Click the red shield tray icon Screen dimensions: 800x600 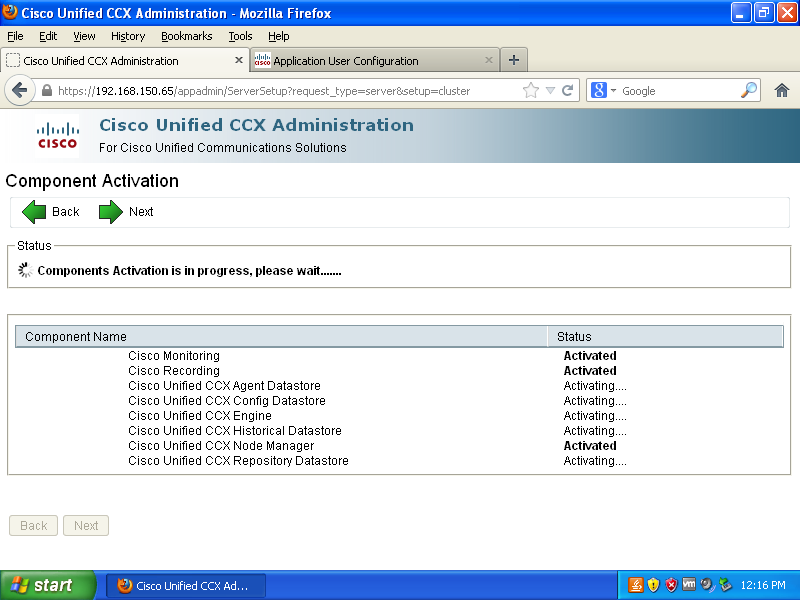point(671,585)
